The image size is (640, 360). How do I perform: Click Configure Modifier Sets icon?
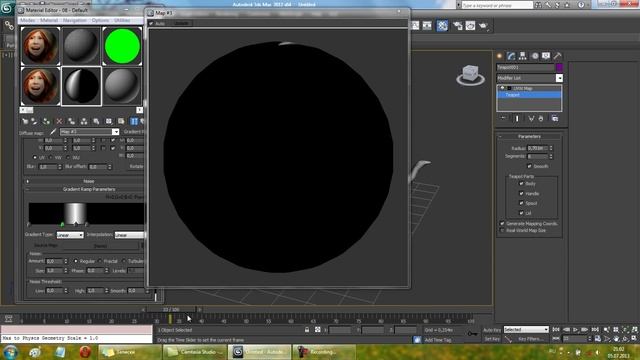555,118
